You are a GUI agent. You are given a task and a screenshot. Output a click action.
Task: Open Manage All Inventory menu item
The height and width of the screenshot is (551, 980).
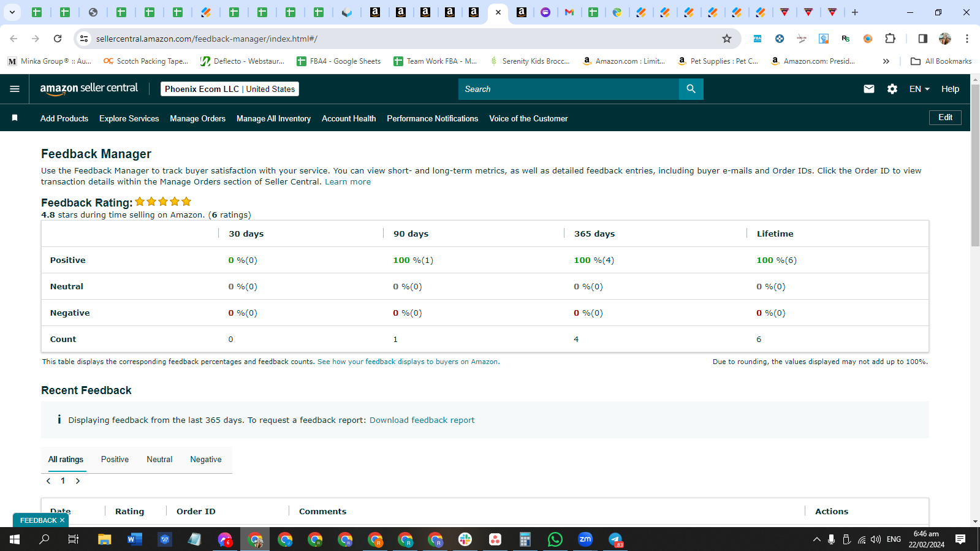pyautogui.click(x=273, y=118)
